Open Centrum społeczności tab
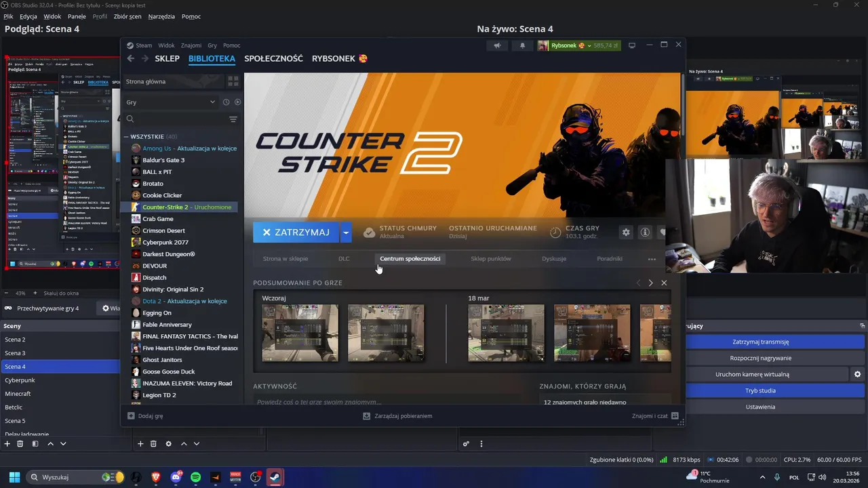The height and width of the screenshot is (488, 868). pos(410,259)
